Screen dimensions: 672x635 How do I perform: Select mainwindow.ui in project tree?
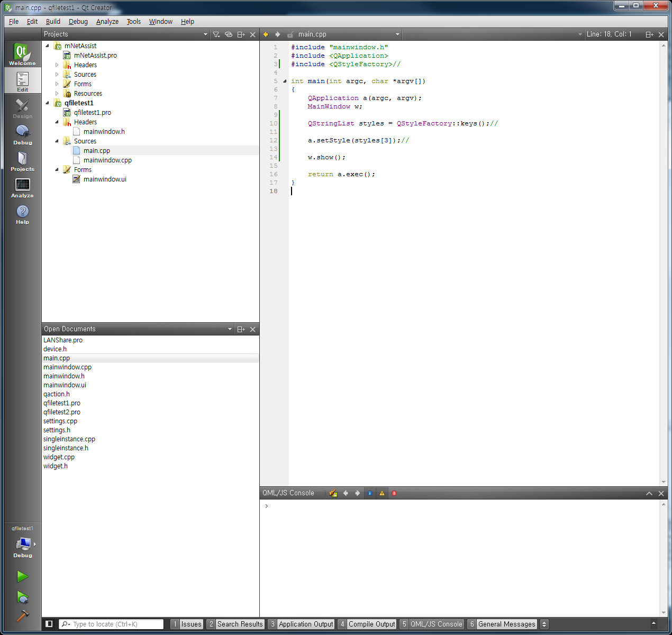pos(105,179)
